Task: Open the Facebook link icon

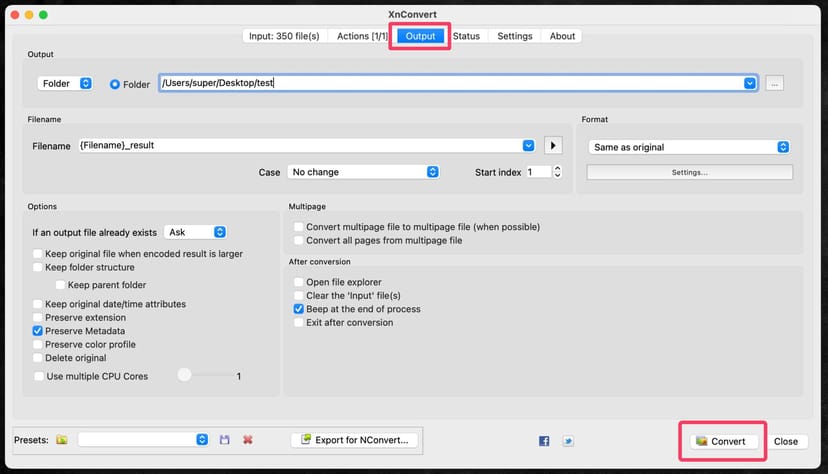Action: 544,441
